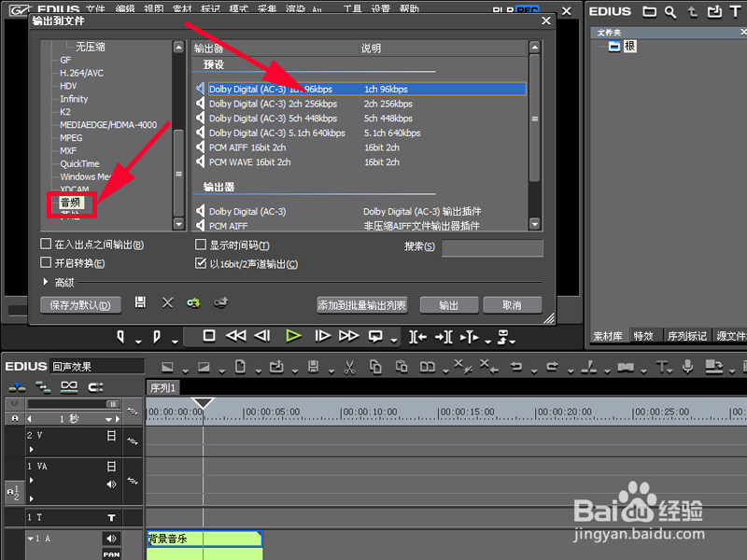
Task: Collapse the 1 A audio track triangle
Action: pos(32,539)
